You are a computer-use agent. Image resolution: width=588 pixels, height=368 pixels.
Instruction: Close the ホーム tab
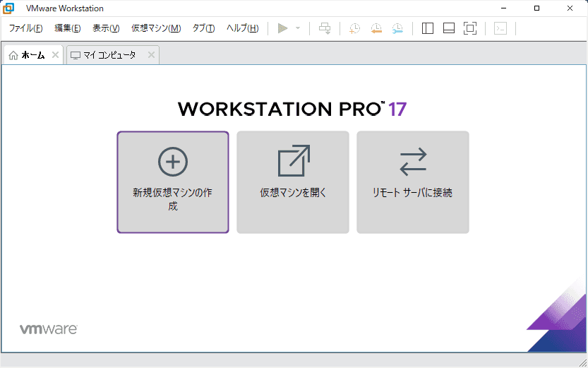55,55
